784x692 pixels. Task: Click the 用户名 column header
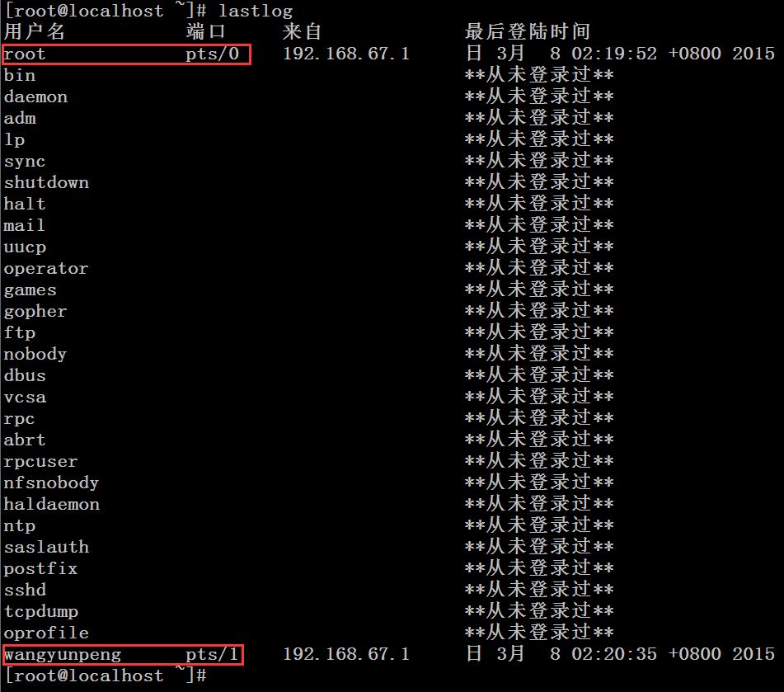[x=35, y=31]
